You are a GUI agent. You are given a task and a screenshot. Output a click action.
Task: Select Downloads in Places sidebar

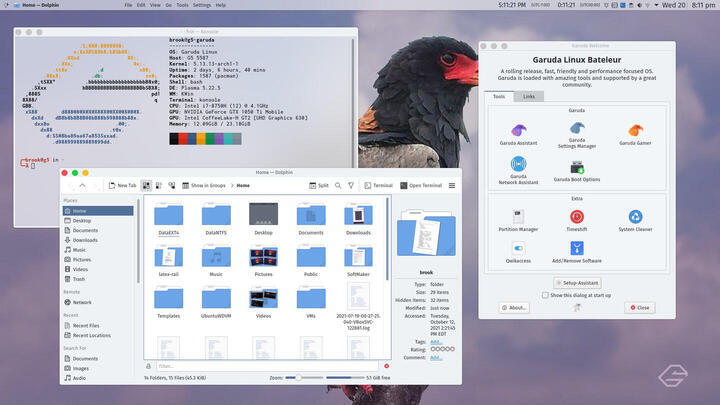point(98,240)
